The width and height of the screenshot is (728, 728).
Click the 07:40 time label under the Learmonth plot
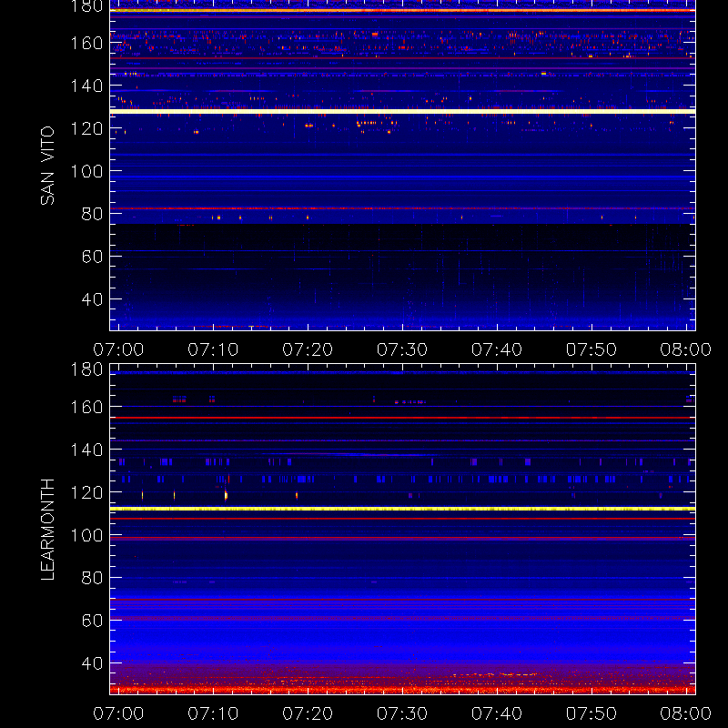click(497, 713)
